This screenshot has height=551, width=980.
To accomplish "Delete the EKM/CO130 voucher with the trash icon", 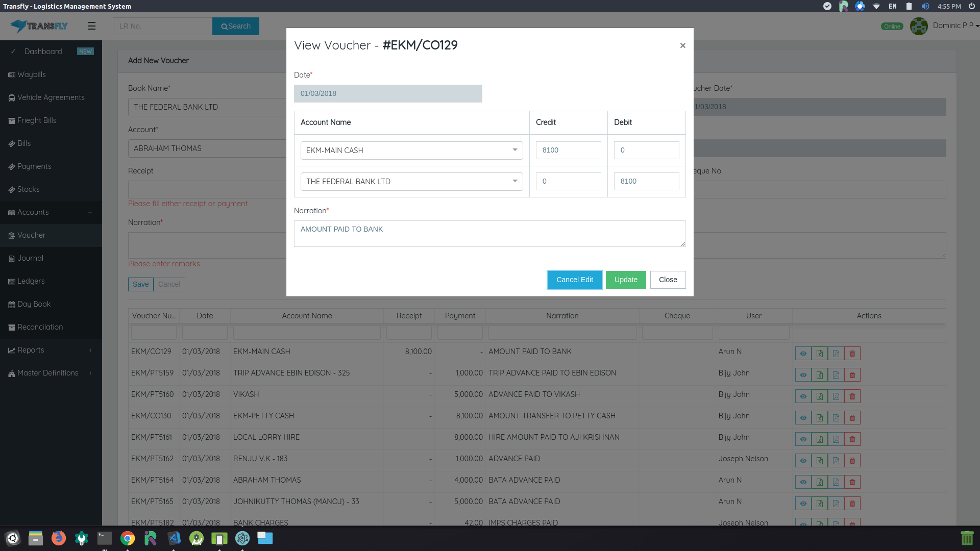I will point(852,417).
